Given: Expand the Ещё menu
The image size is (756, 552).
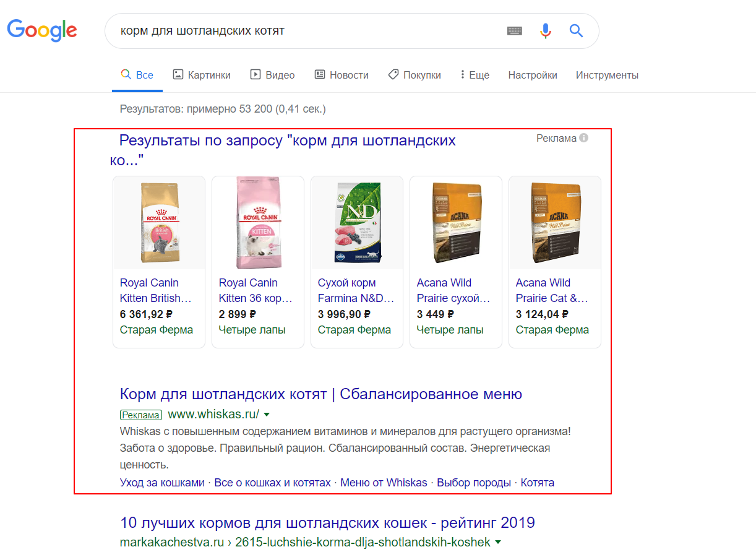Looking at the screenshot, I should point(475,75).
